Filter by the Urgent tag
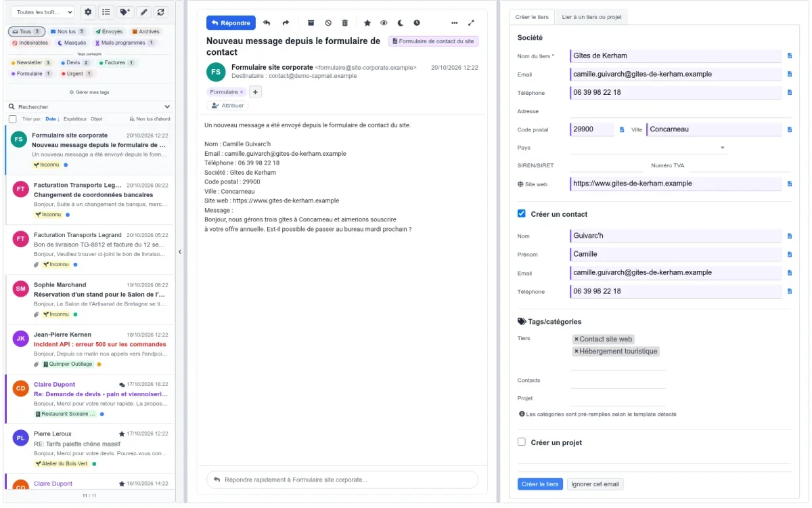This screenshot has height=508, width=812. [x=78, y=74]
